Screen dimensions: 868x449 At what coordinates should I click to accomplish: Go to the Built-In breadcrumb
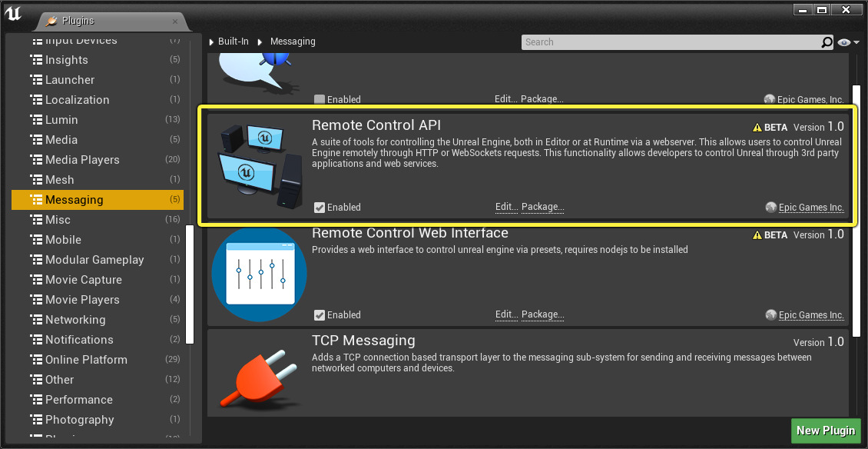click(233, 42)
